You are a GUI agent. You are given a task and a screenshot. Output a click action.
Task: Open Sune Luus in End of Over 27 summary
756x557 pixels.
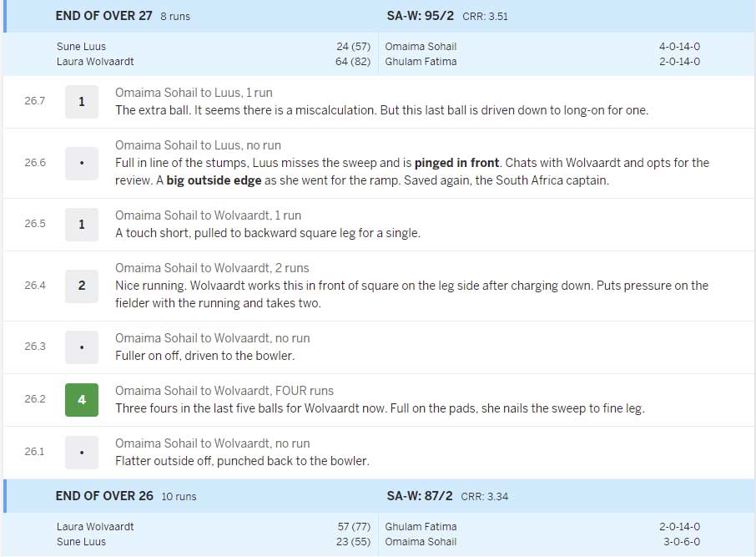coord(81,47)
